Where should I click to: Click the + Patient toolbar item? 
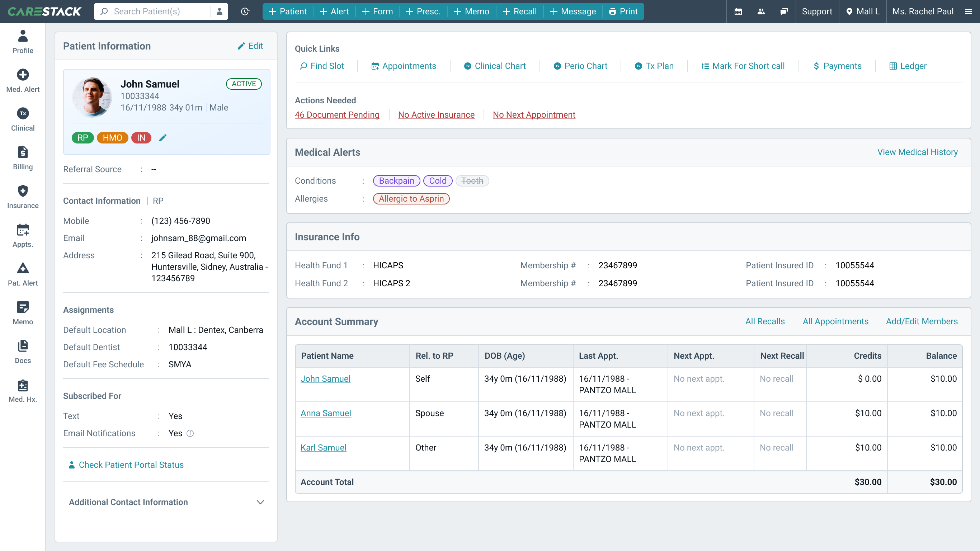point(288,11)
